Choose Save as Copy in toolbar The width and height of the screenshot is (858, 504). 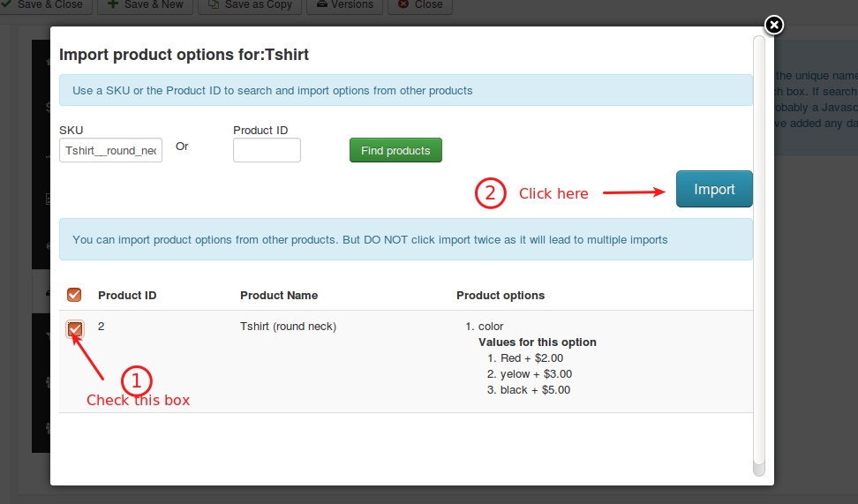click(x=250, y=4)
